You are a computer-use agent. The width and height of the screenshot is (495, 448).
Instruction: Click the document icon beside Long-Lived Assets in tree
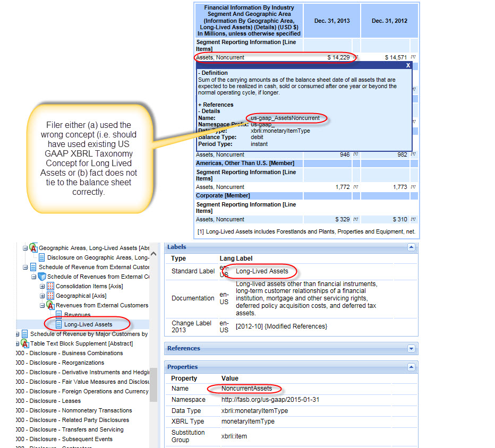[59, 324]
